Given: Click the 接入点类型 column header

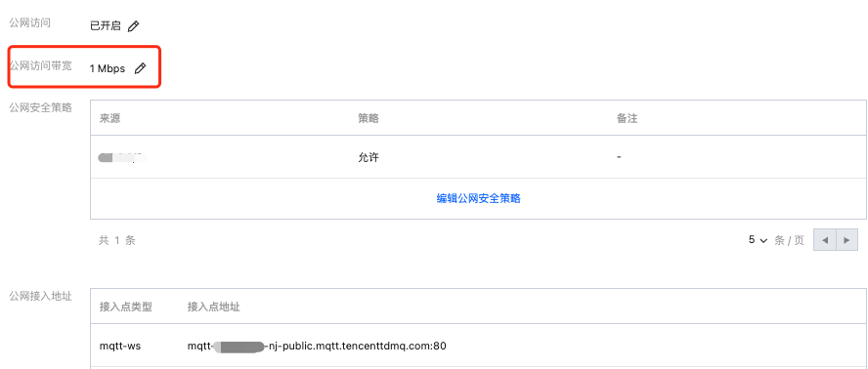Looking at the screenshot, I should [x=126, y=307].
